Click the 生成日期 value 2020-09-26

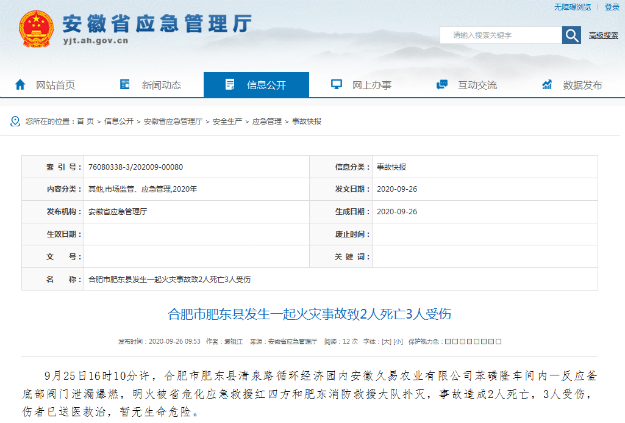tap(397, 211)
